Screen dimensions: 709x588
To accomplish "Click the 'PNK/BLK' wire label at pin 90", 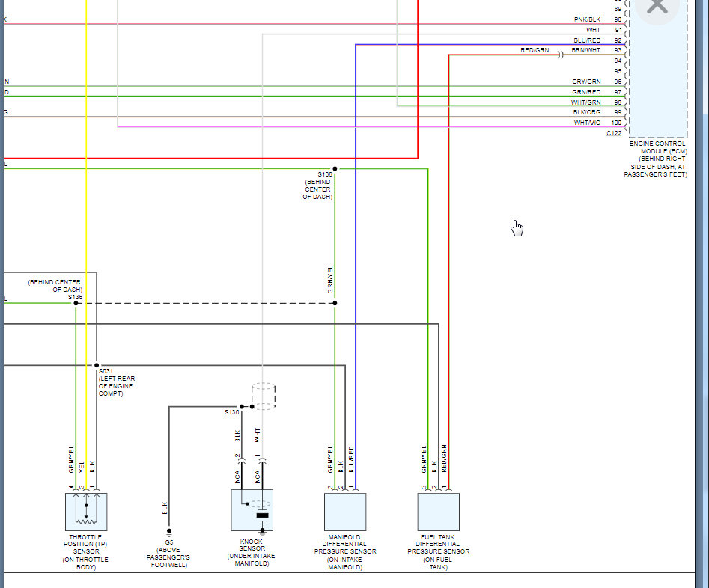I will pos(587,19).
